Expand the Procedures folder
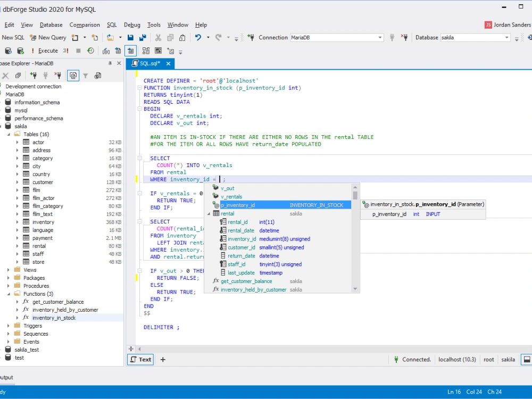 (9, 286)
